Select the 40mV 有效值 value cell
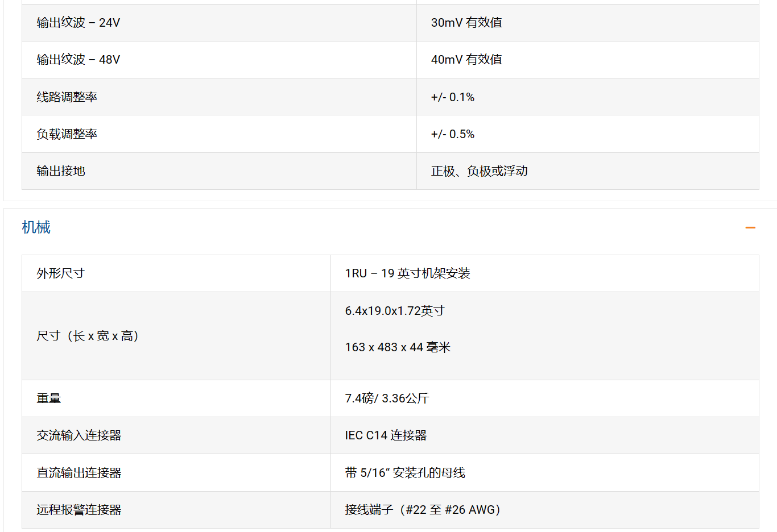The image size is (777, 532). pos(466,60)
